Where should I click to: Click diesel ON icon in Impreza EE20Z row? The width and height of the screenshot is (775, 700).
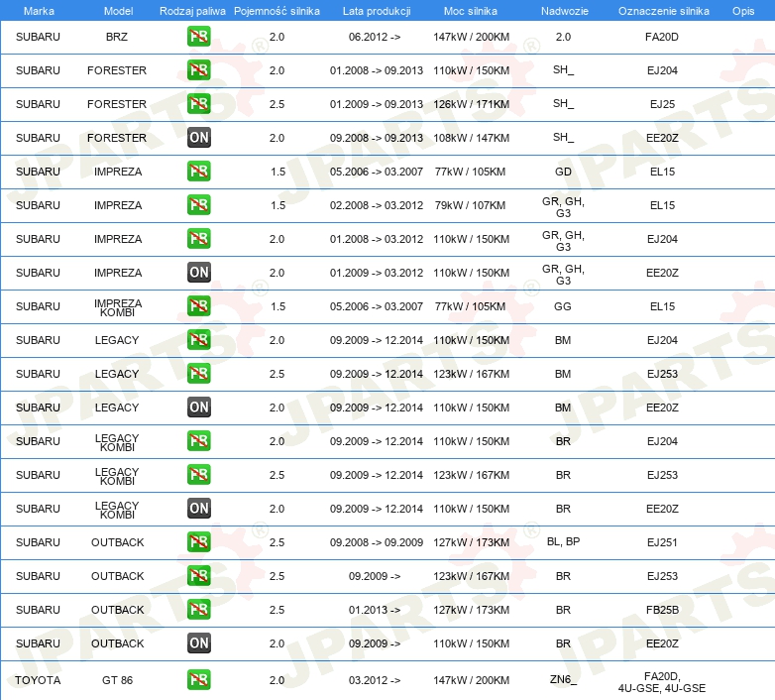[x=198, y=272]
